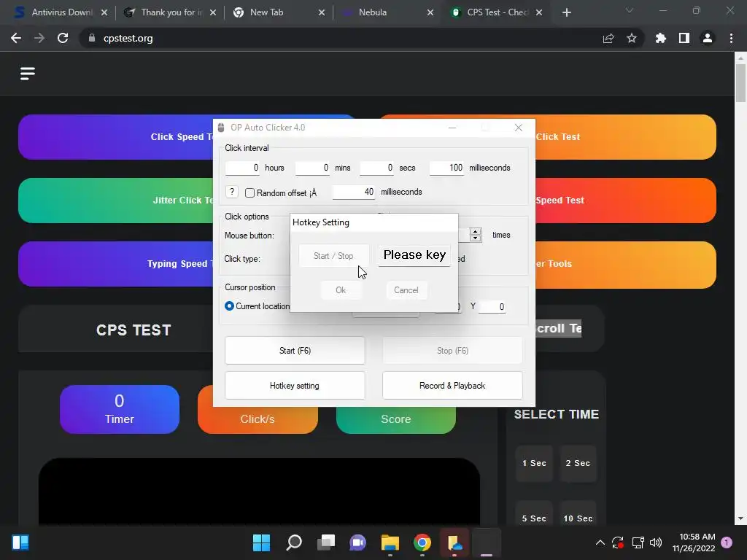Cancel the Hotkey Setting dialog

(x=406, y=290)
